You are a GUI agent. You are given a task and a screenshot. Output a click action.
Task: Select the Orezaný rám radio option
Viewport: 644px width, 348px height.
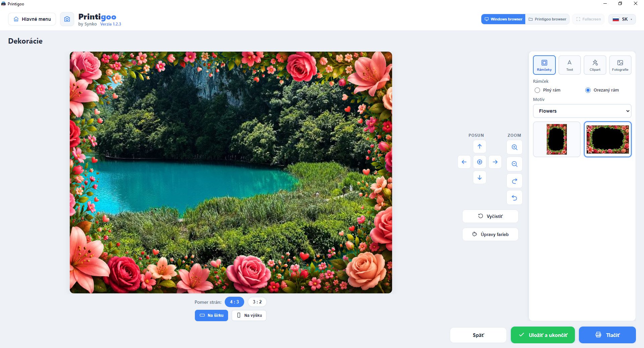pos(588,90)
